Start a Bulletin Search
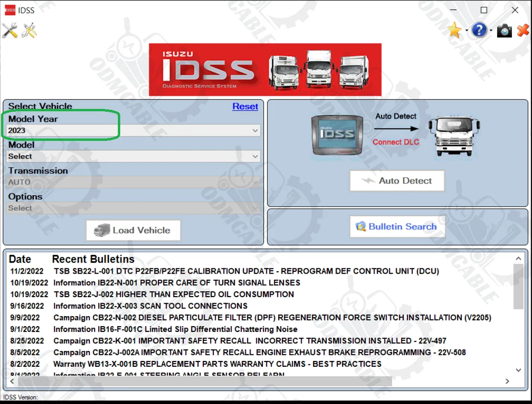 click(x=397, y=226)
